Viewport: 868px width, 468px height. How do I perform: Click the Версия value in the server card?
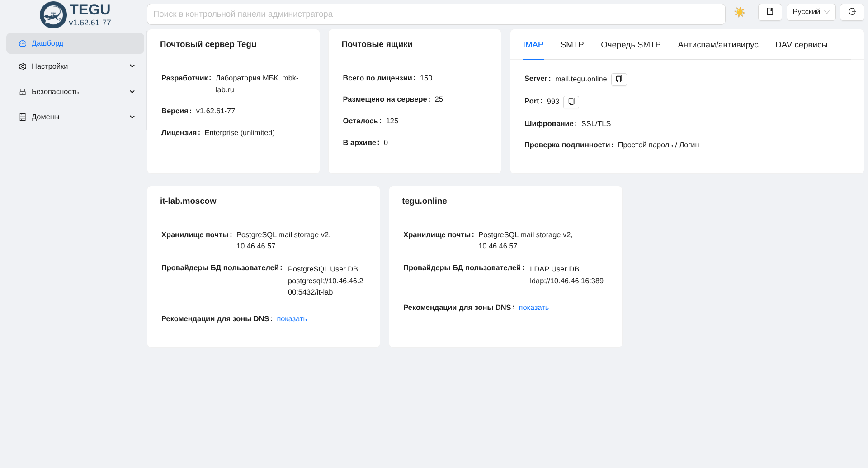[x=215, y=111]
